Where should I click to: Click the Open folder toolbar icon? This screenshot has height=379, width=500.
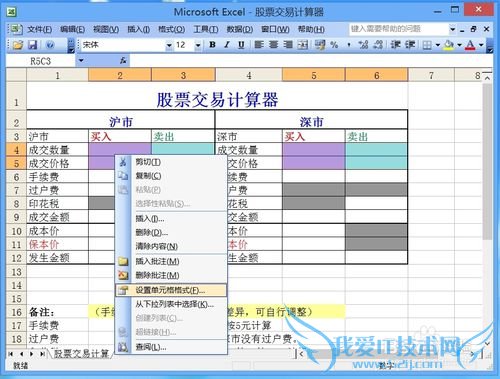18,45
